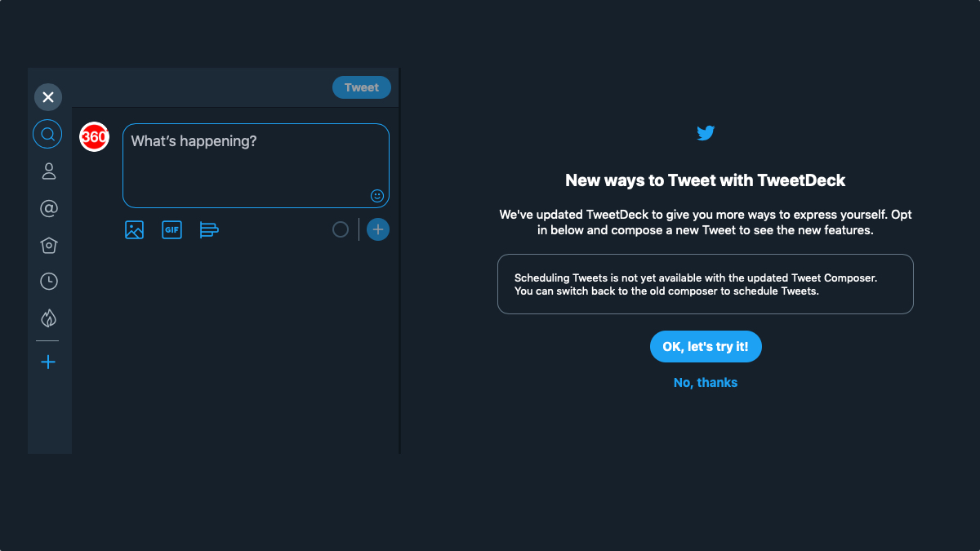Screen dimensions: 980x551
Task: Open the clock icon in sidebar
Action: coord(48,282)
